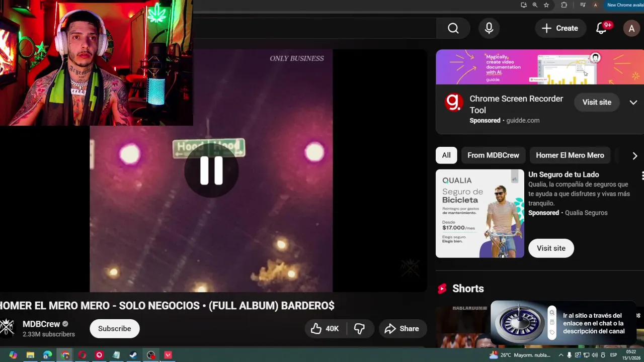Open Steam from the taskbar
Screen dimensions: 644x362
pos(133,355)
